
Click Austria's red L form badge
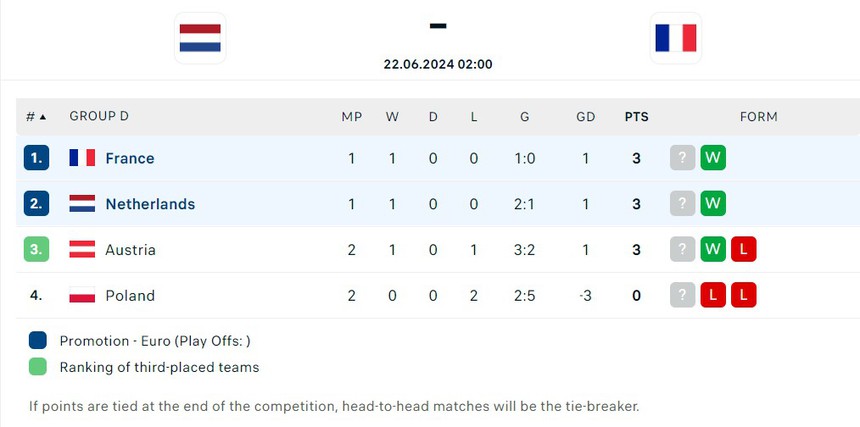(x=743, y=249)
